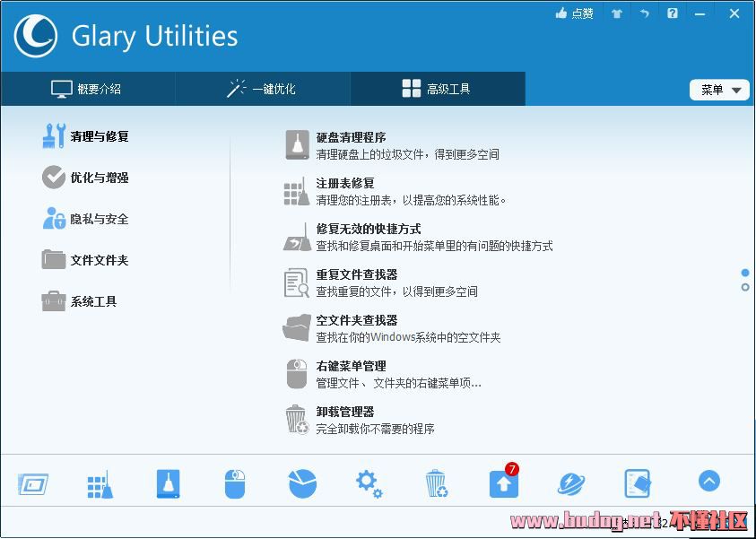Screen dimensions: 756x539
Task: Open the 概要介绍 overview tab
Action: (87, 89)
